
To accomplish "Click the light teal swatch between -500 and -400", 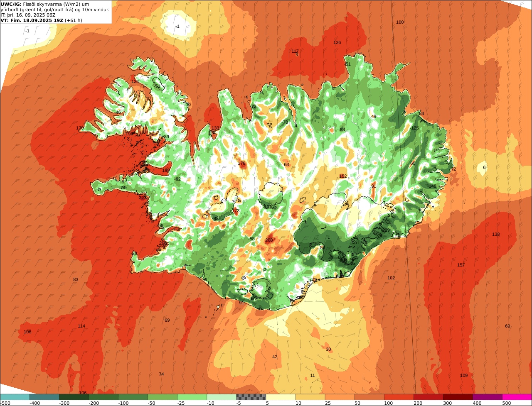I will click(15, 397).
